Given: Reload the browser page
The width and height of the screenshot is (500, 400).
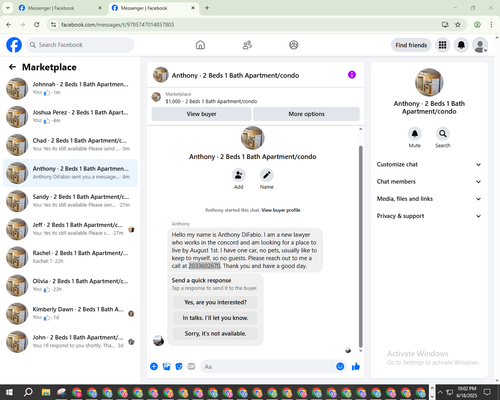Looking at the screenshot, I should pyautogui.click(x=37, y=25).
